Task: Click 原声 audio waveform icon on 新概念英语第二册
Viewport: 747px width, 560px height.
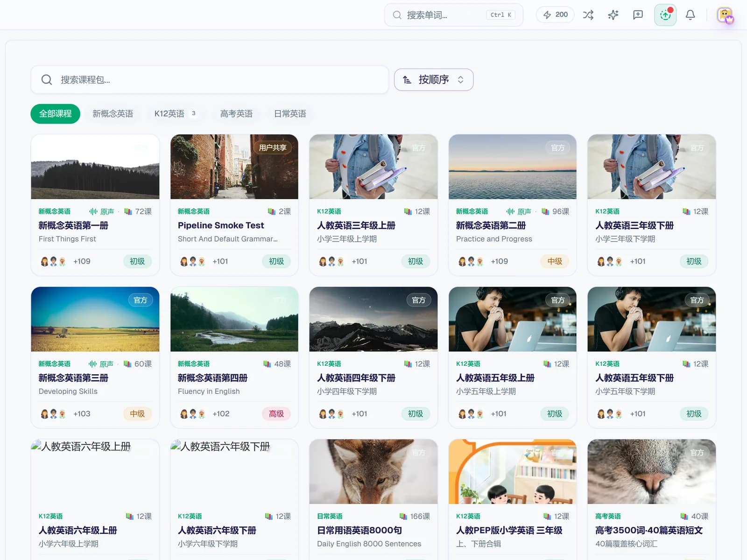Action: [x=511, y=211]
